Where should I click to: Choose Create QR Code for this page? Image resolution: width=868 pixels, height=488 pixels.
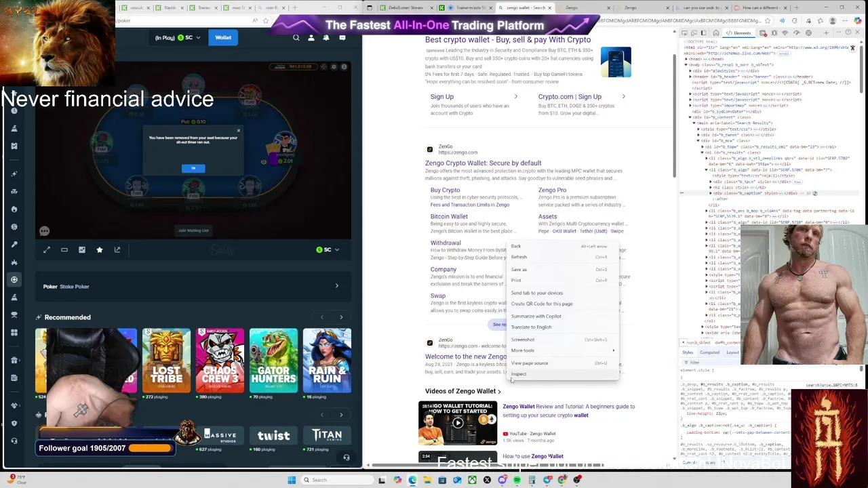coord(563,304)
